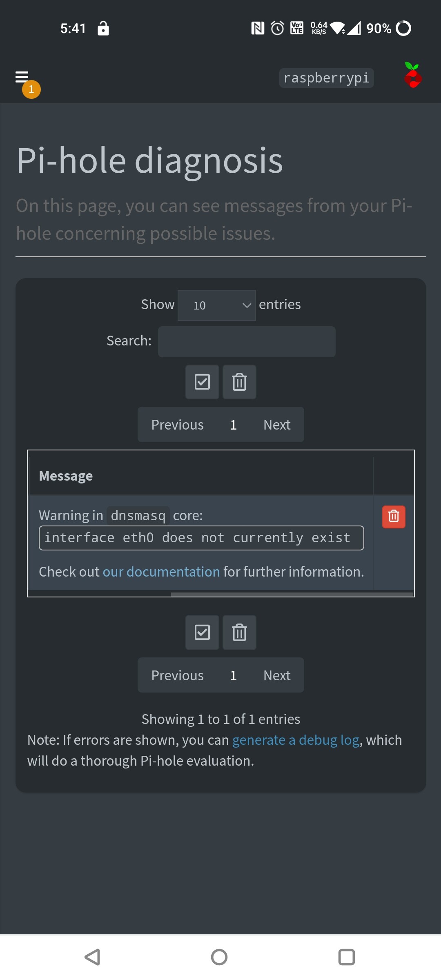This screenshot has height=980, width=441.
Task: Click the bottom delete-selected trash icon
Action: pyautogui.click(x=239, y=633)
